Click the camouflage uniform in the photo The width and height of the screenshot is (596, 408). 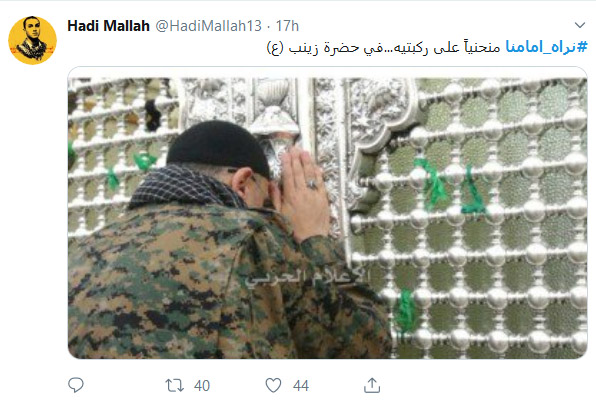coord(213,283)
